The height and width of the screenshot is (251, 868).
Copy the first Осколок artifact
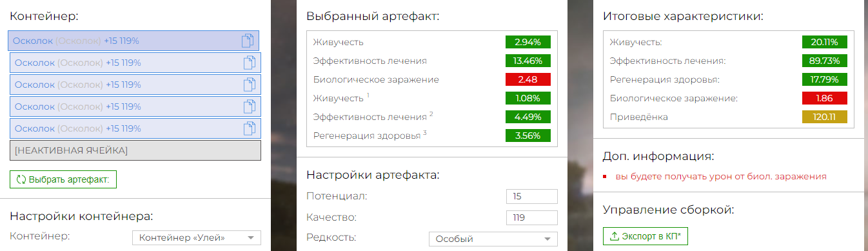tap(248, 41)
